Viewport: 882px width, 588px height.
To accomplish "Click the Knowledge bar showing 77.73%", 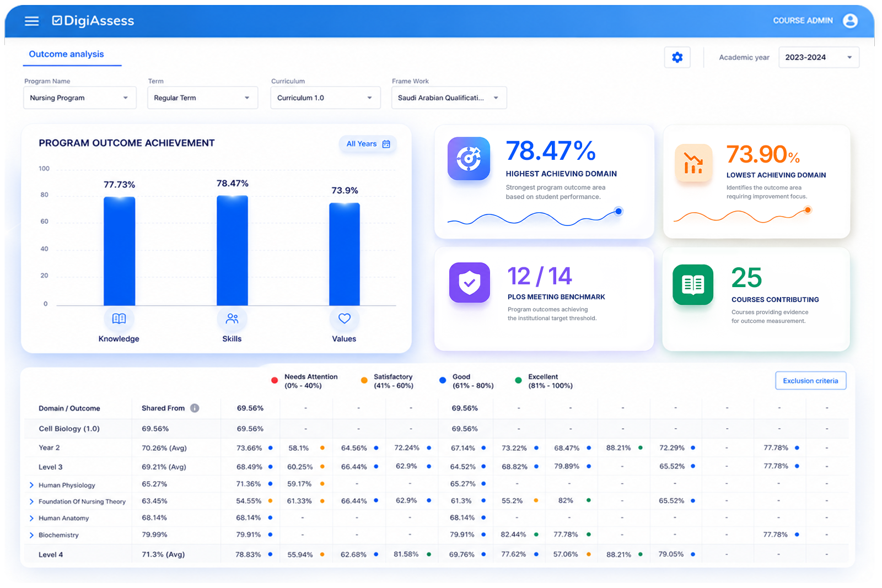I will [x=120, y=251].
